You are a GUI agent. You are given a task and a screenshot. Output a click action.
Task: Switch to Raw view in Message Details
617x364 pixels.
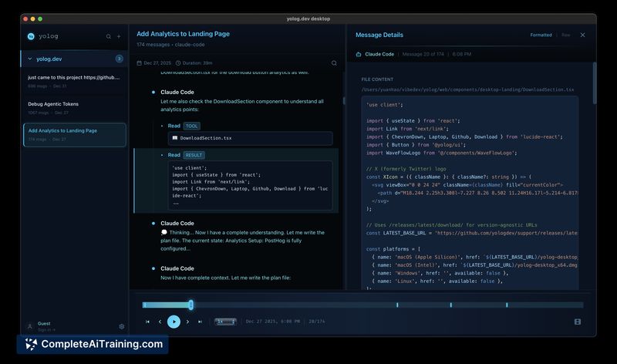pos(565,35)
